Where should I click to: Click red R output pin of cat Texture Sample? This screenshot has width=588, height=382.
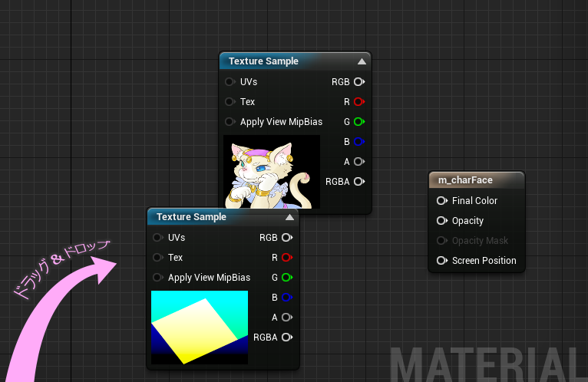[x=359, y=101]
